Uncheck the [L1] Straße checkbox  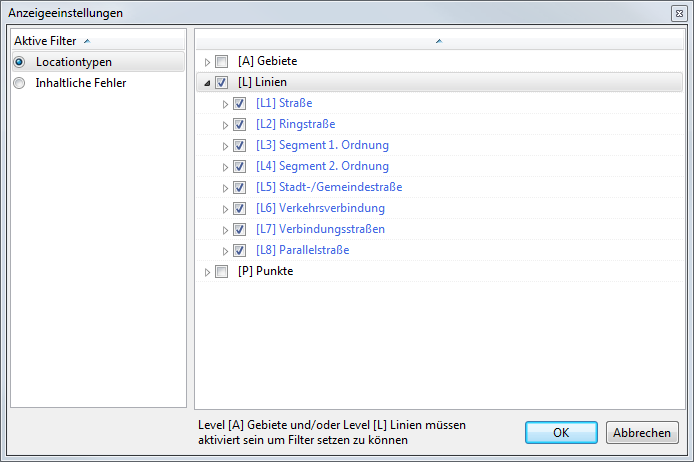240,104
